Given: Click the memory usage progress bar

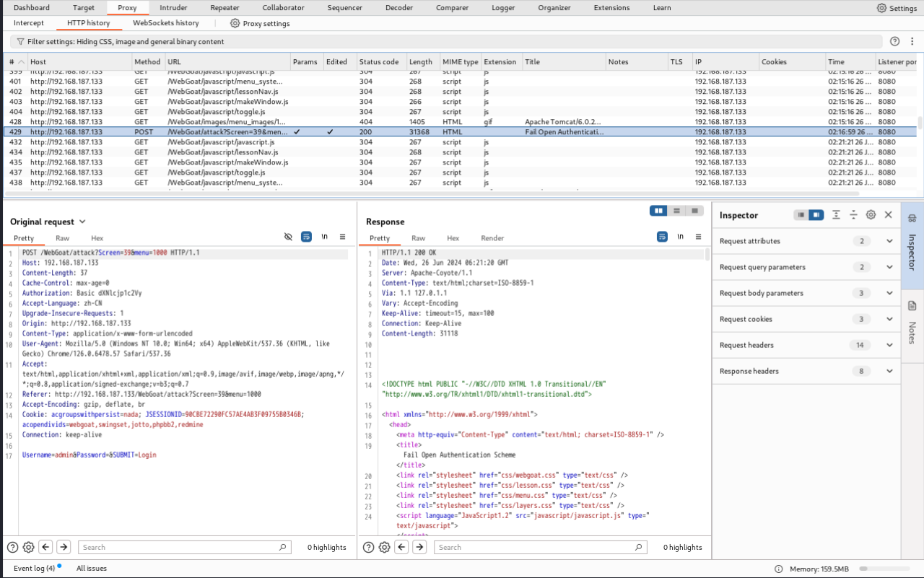Looking at the screenshot, I should (885, 569).
